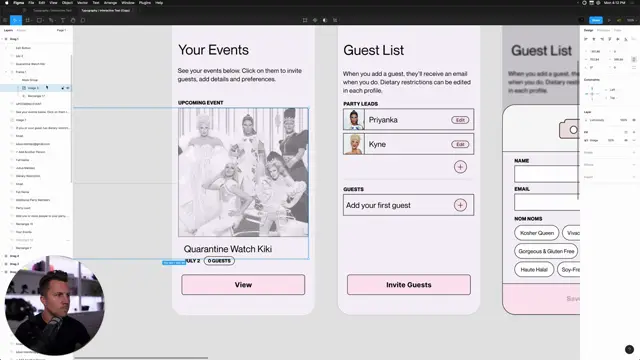Select the Rectangle shape tool
The image size is (640, 360).
(39, 20)
